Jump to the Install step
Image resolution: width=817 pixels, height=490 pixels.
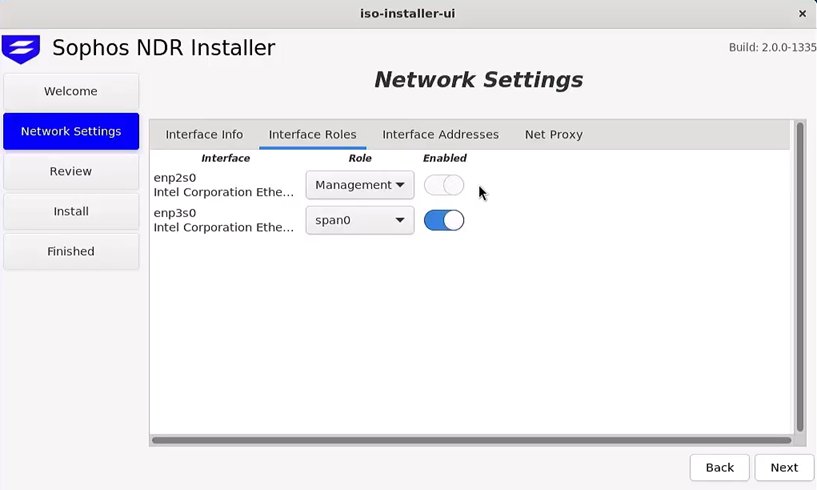click(71, 211)
